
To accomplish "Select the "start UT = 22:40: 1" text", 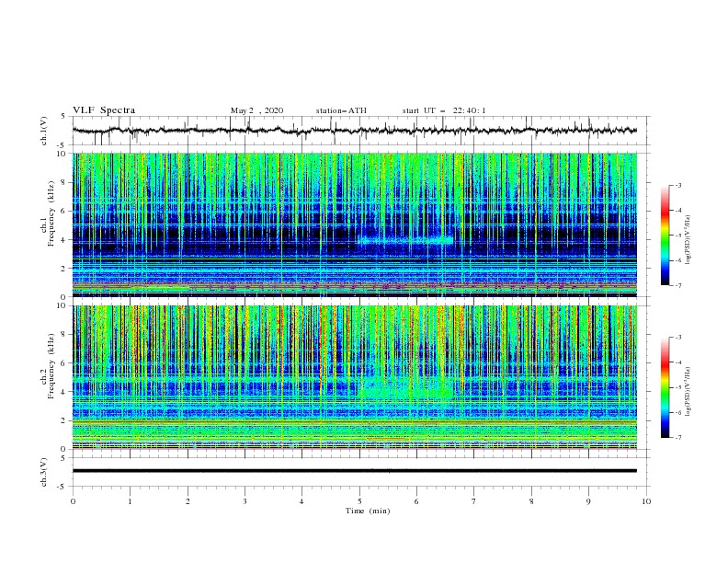I will click(x=444, y=110).
